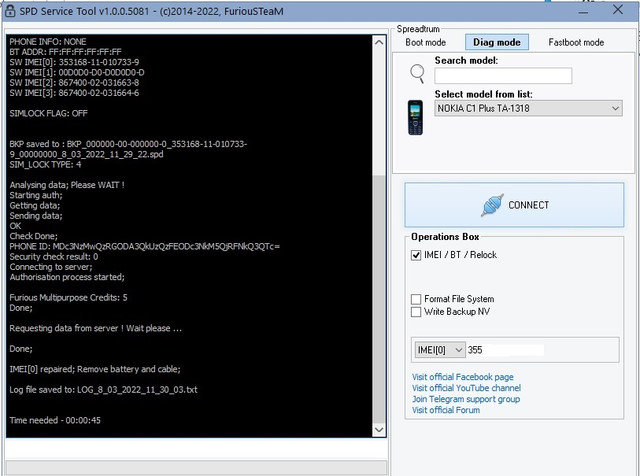
Task: Click log line starting 'PHONE ID:'
Action: click(144, 247)
